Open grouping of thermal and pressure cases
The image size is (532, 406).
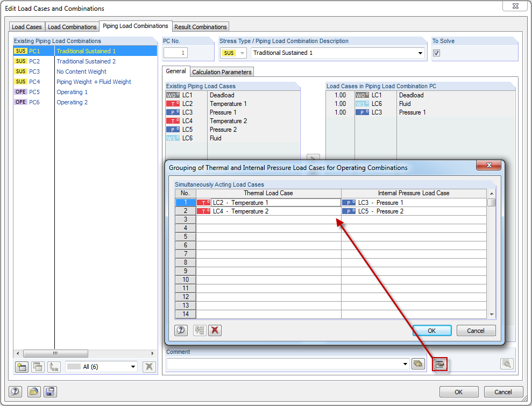tap(439, 364)
